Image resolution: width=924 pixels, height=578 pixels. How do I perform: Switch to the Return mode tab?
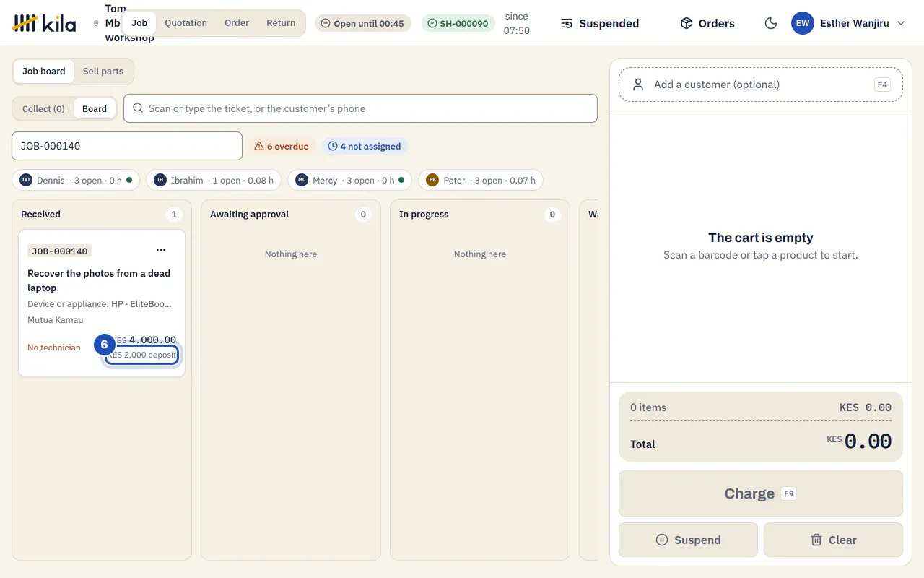click(281, 23)
